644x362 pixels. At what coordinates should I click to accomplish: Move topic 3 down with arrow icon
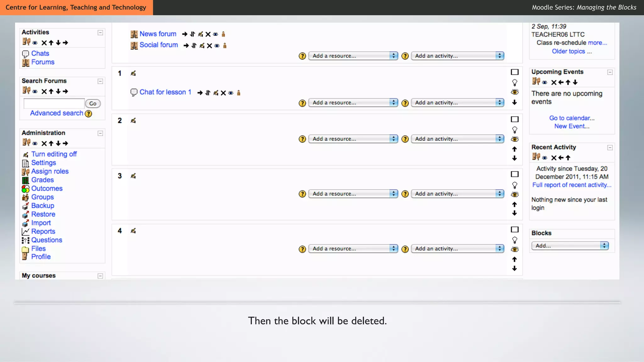click(514, 213)
